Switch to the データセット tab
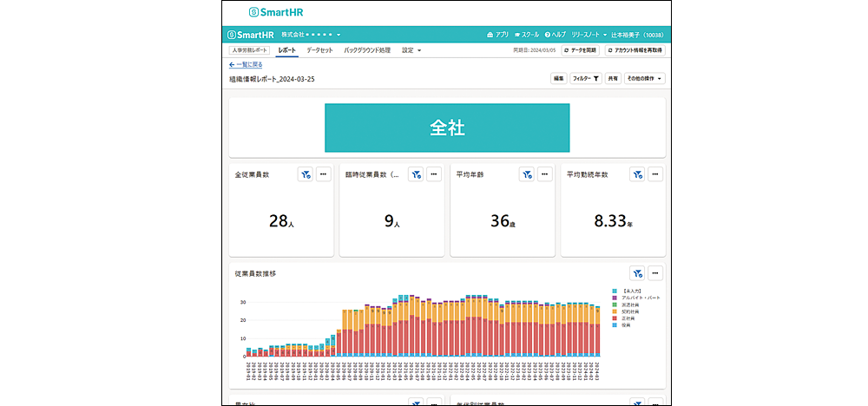This screenshot has width=868, height=406. coord(319,50)
